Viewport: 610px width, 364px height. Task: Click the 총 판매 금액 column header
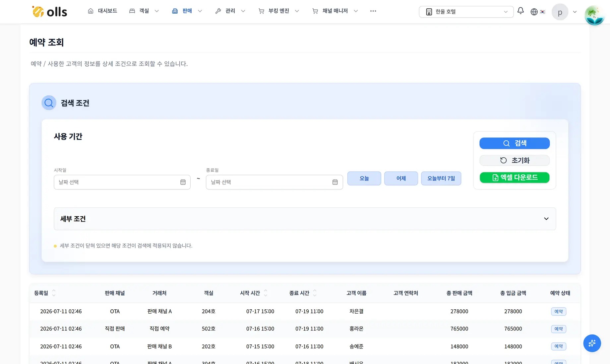[459, 293]
